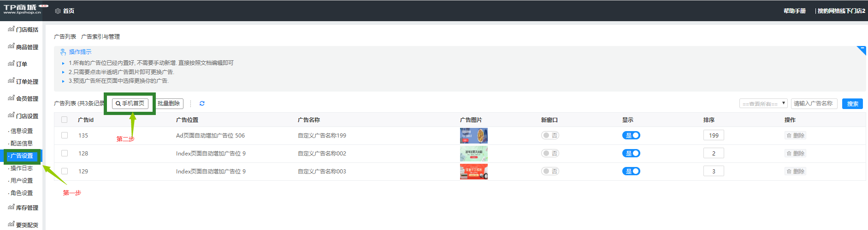Screen dimensions: 868x230
Task: Open the view-all filter dropdown
Action: tap(763, 104)
